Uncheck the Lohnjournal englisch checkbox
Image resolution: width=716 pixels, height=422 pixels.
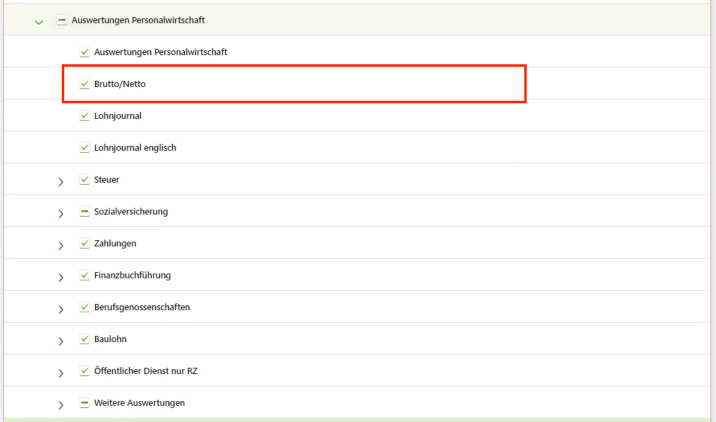[x=84, y=148]
